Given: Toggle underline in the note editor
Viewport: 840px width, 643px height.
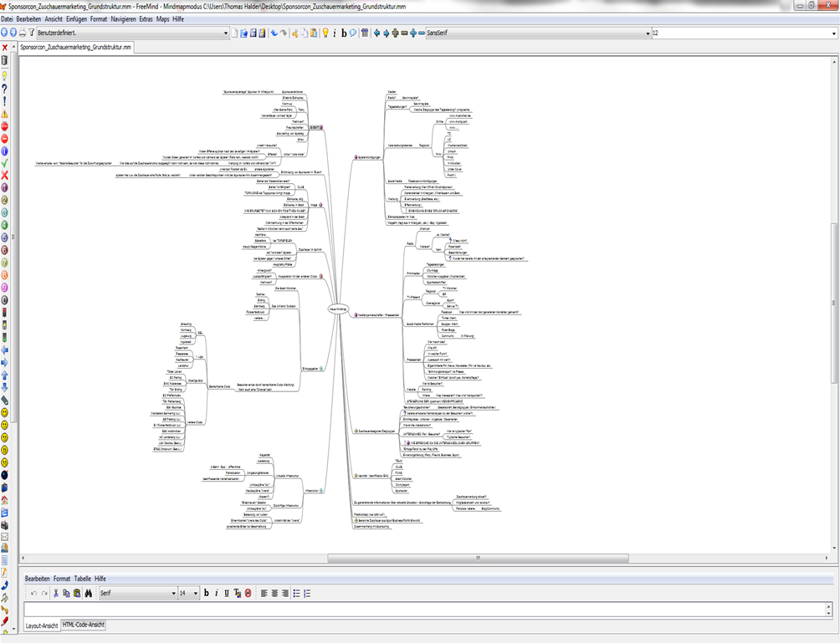Looking at the screenshot, I should pos(227,593).
